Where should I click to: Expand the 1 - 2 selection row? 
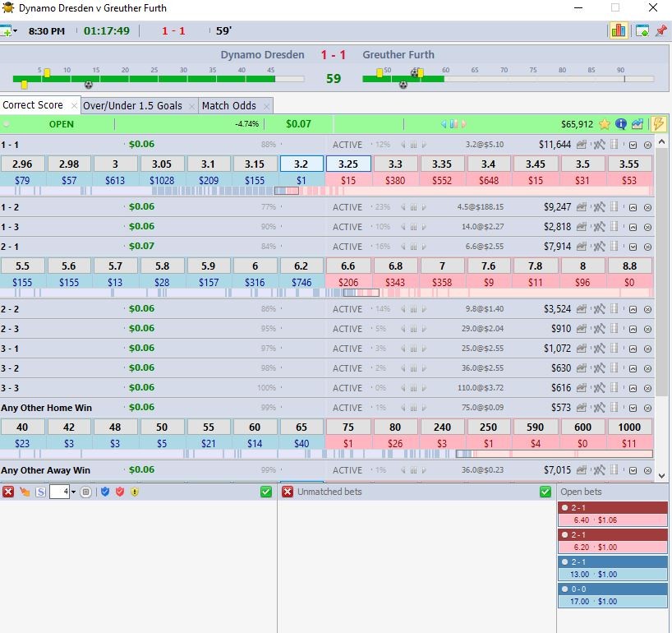pos(633,207)
